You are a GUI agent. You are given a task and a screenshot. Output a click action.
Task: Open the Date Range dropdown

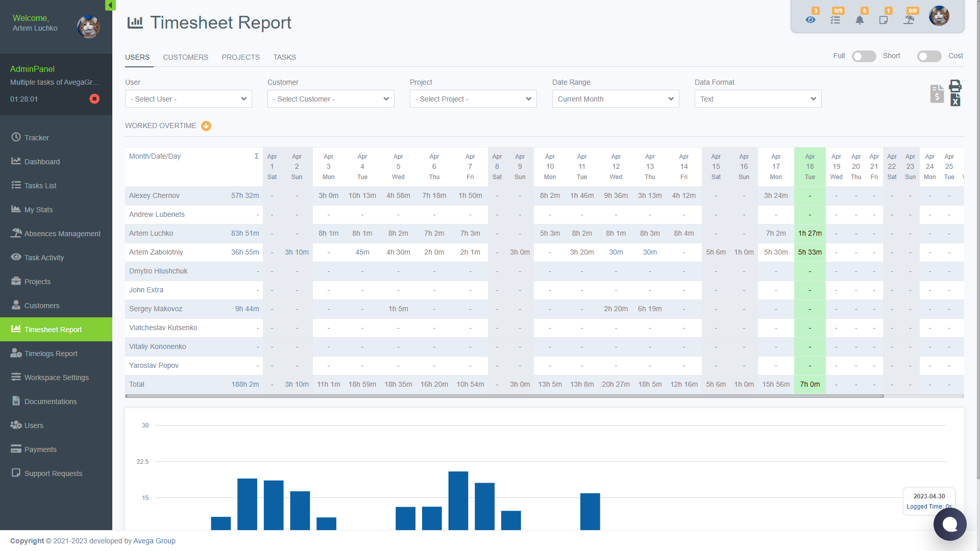[x=615, y=99]
